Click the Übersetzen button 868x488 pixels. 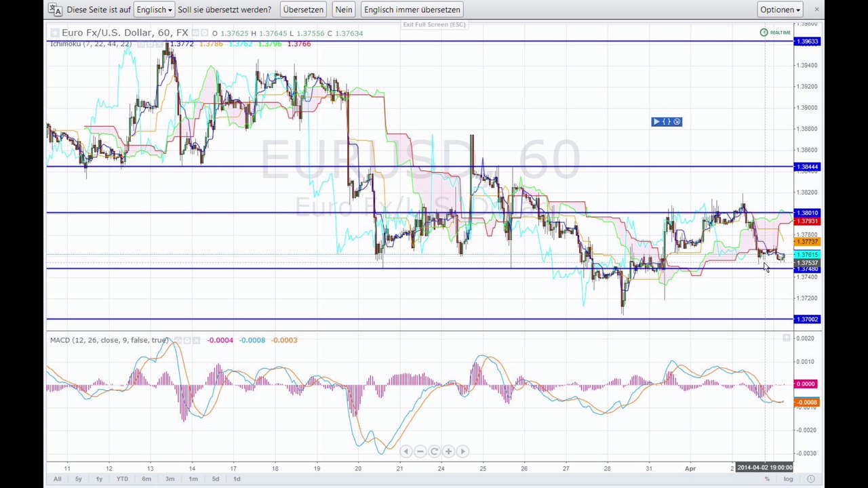click(x=303, y=9)
